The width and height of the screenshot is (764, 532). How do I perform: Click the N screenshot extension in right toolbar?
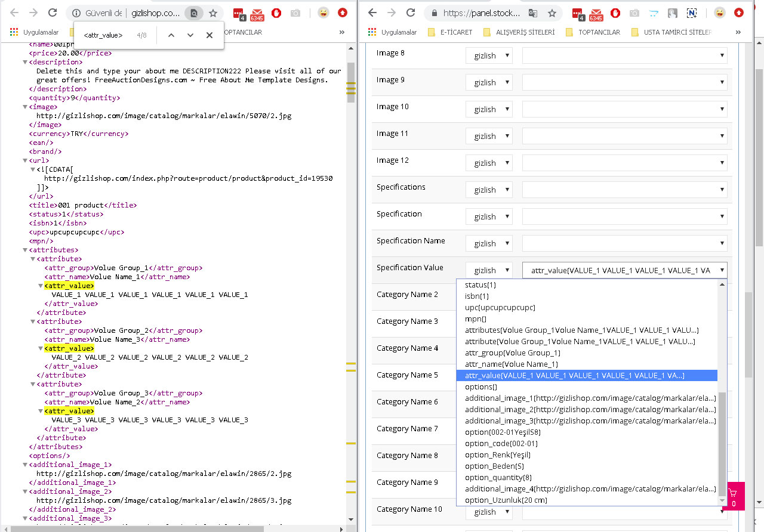[692, 13]
